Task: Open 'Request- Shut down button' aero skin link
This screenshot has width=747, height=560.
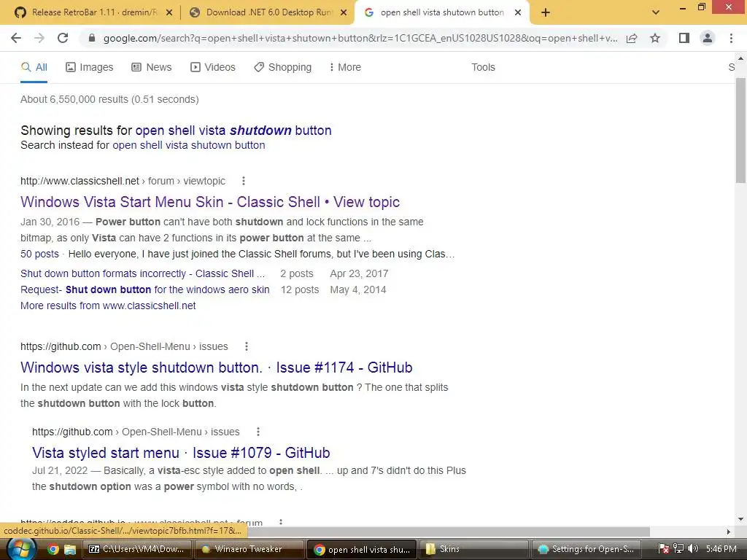Action: pyautogui.click(x=145, y=289)
